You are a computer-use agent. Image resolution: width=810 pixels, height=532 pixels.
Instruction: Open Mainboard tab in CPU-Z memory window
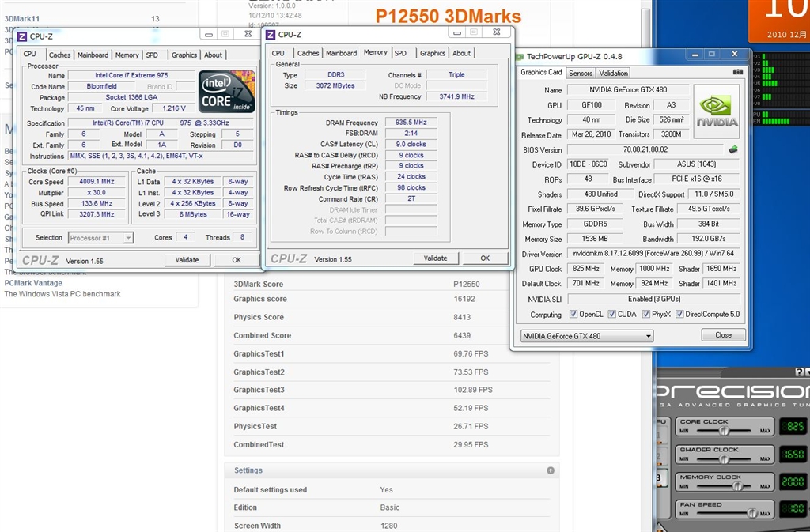coord(342,53)
